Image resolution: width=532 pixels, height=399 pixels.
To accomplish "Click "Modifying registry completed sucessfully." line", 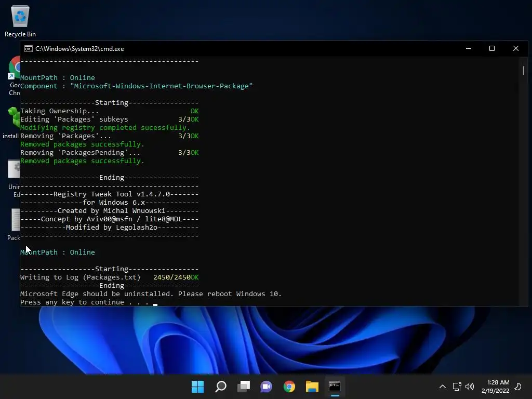I will pyautogui.click(x=105, y=128).
